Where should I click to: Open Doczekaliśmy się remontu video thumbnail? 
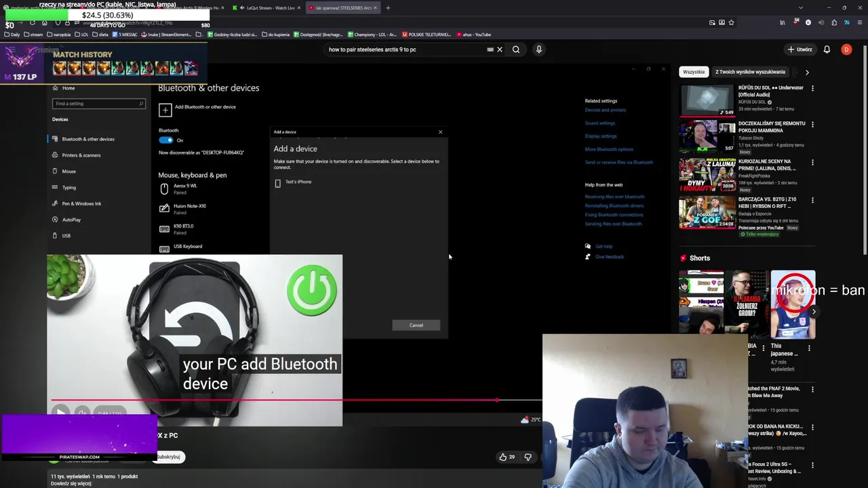point(707,138)
